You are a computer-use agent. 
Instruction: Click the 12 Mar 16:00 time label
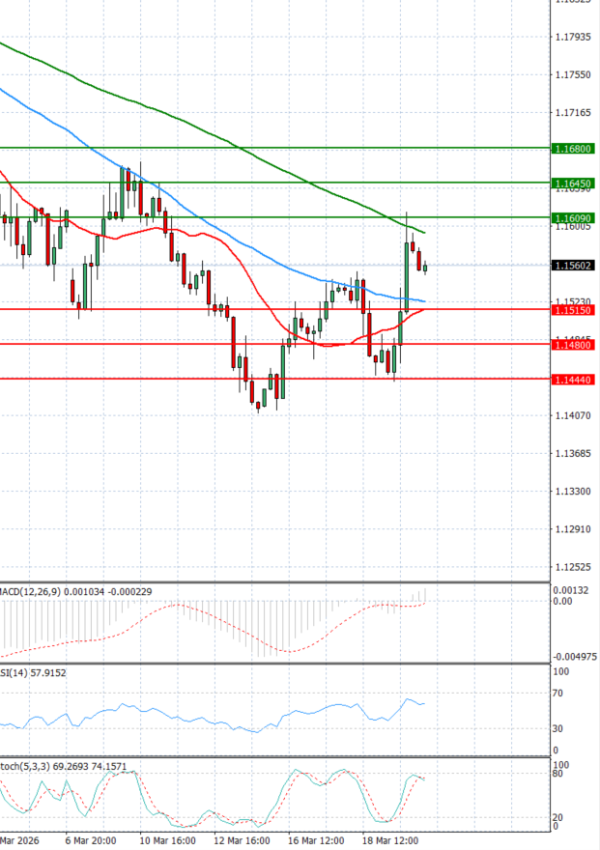(244, 841)
